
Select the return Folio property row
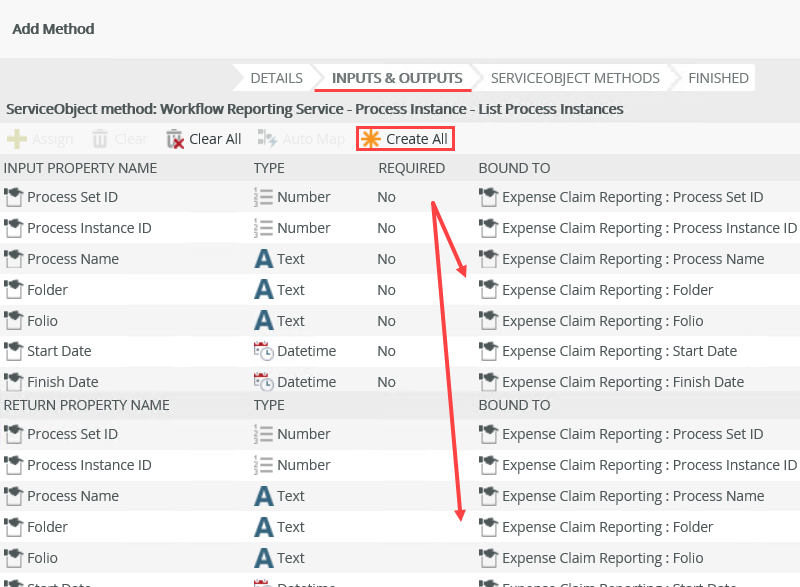(42, 558)
